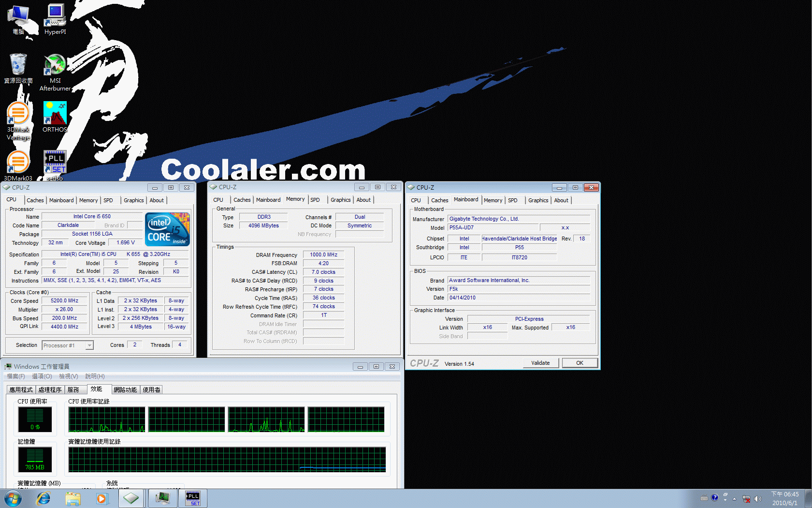812x508 pixels.
Task: Click the Command Rate value 1T
Action: click(x=323, y=315)
